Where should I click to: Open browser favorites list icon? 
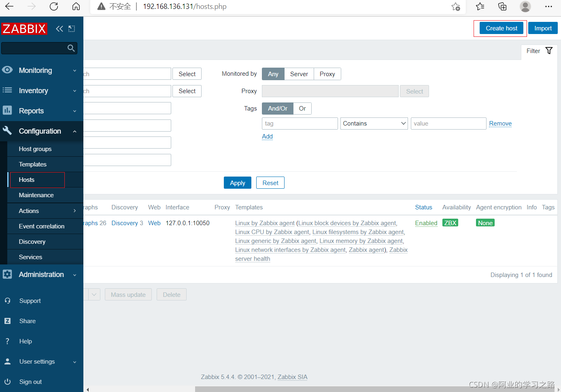480,6
